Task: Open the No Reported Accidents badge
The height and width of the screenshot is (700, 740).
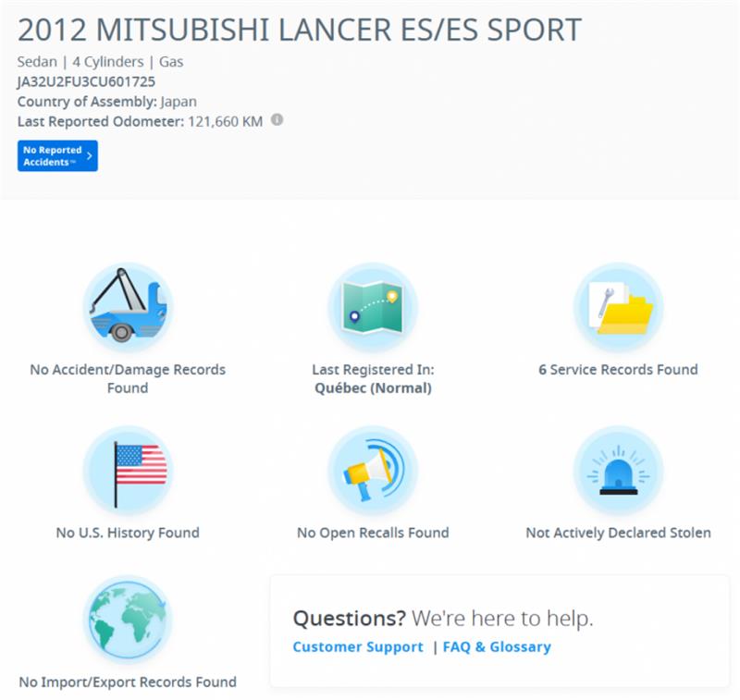Action: coord(57,155)
